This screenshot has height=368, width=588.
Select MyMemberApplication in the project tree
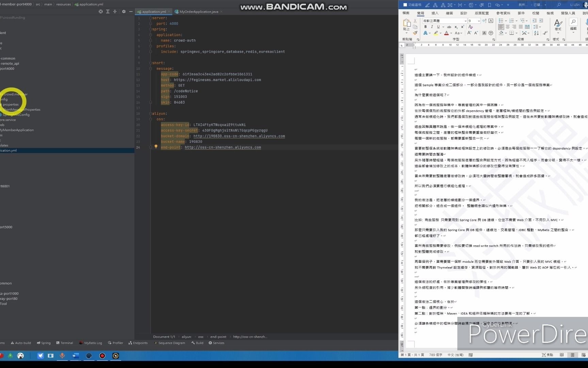17,130
